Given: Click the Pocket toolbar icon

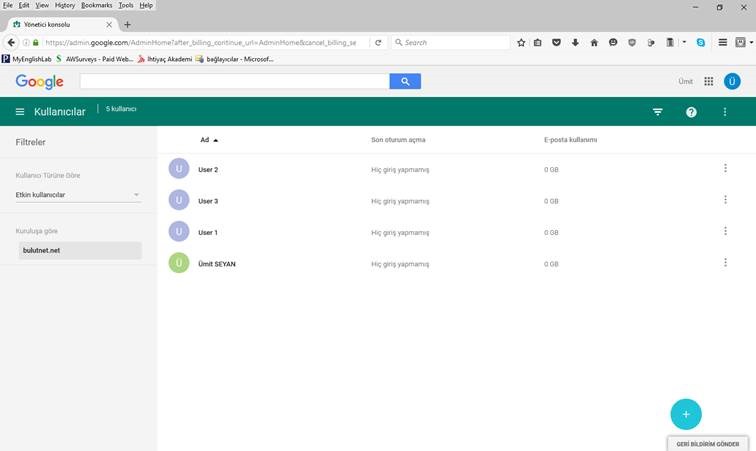Looking at the screenshot, I should [556, 42].
